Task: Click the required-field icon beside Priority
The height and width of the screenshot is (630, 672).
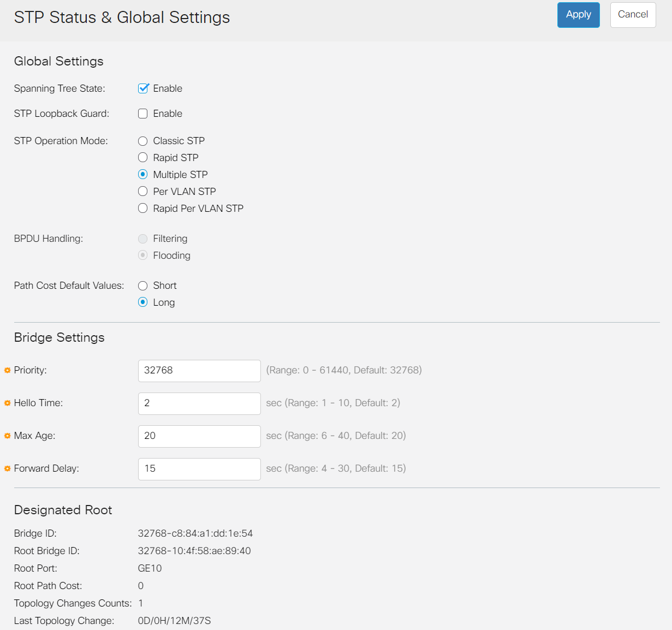Action: (8, 370)
